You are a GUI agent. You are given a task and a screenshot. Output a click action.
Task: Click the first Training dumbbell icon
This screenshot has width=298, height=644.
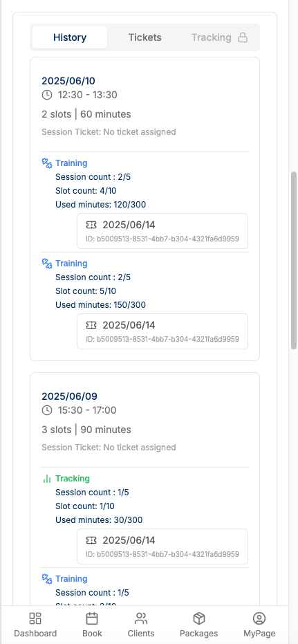[47, 163]
